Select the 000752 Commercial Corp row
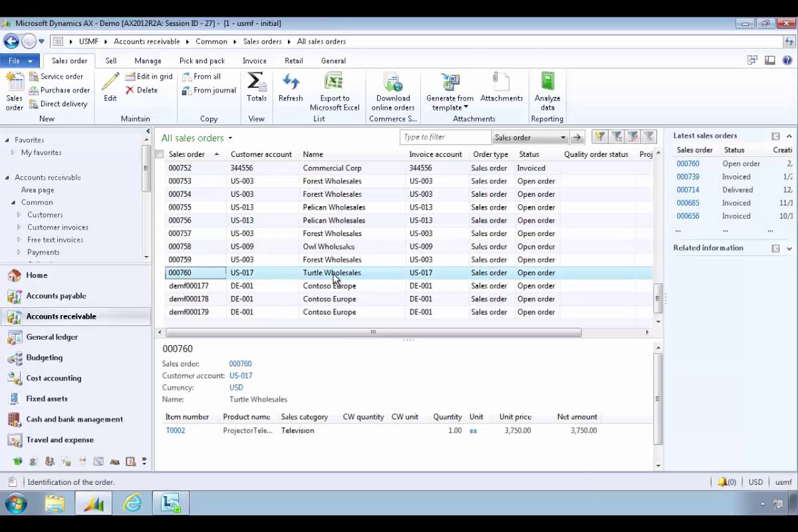 (409, 168)
